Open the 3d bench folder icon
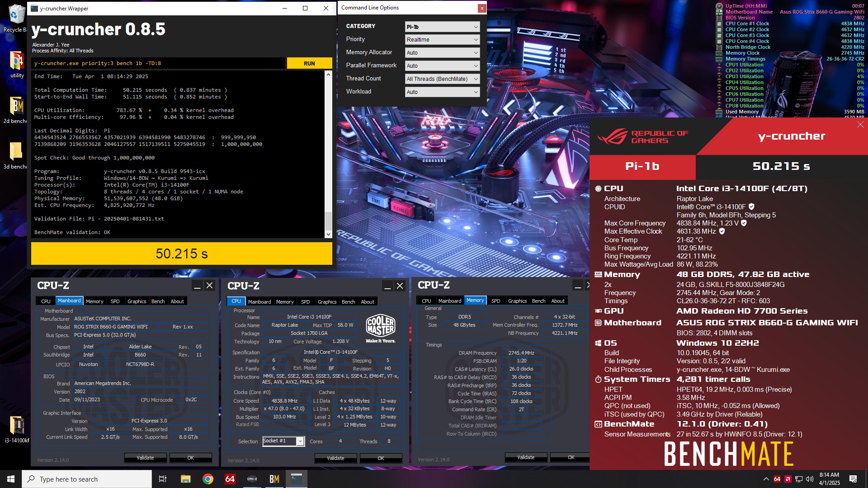Screen dimensions: 868x488 coord(16,155)
